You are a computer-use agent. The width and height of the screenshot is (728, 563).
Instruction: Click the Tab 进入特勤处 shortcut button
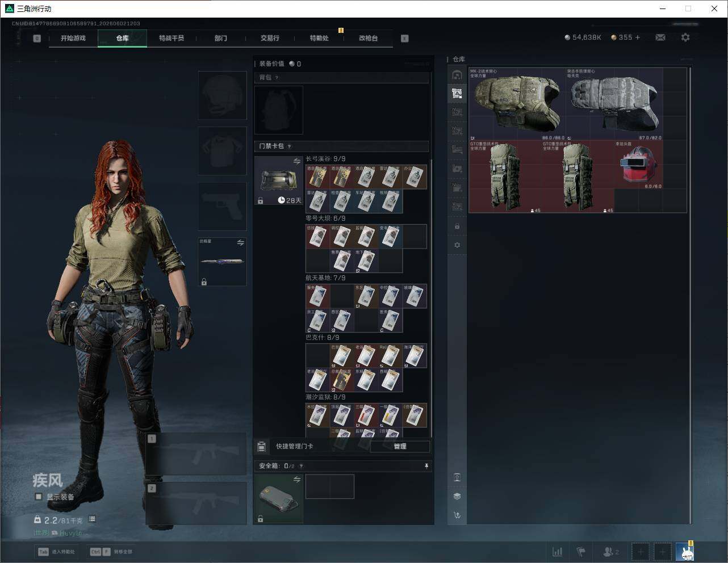point(56,552)
